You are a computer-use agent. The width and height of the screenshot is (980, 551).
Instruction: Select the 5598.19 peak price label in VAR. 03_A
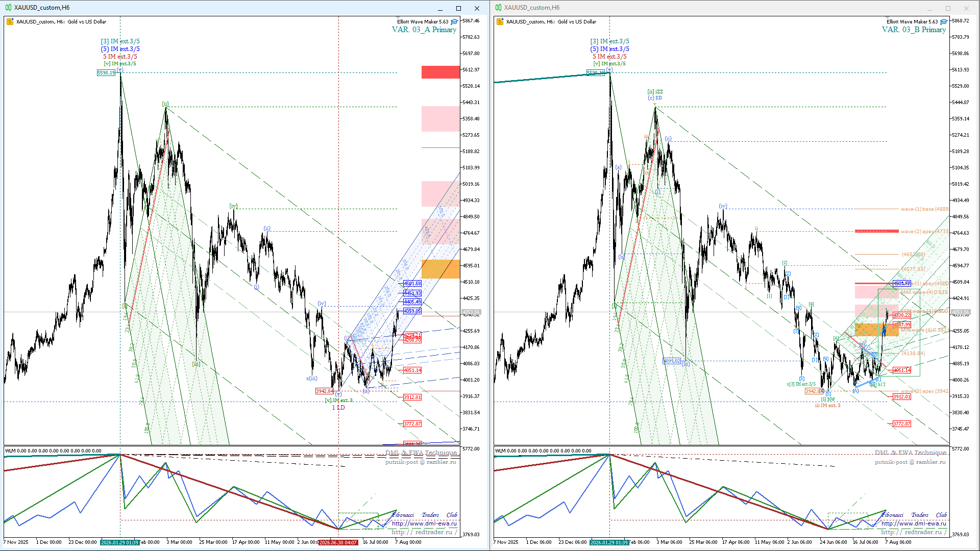click(x=106, y=73)
